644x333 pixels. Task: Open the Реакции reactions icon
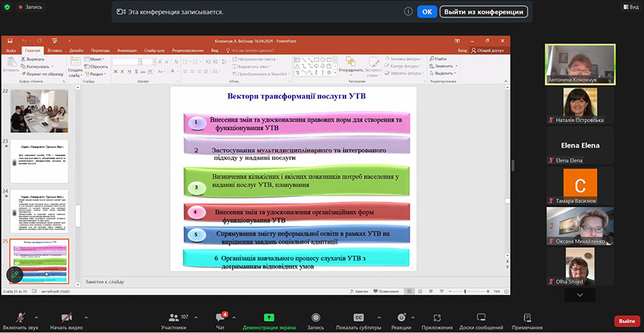(x=401, y=317)
